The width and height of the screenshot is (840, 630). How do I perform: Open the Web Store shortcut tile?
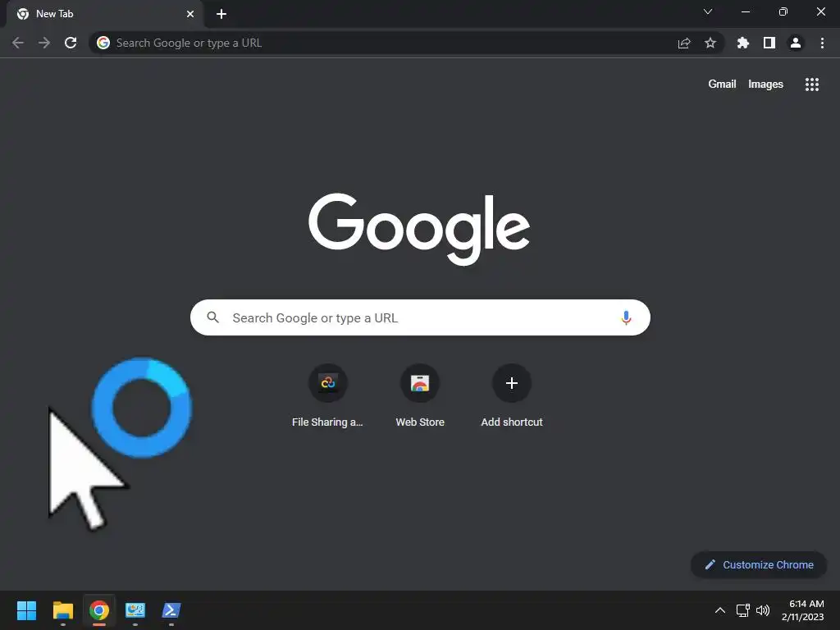pos(420,396)
